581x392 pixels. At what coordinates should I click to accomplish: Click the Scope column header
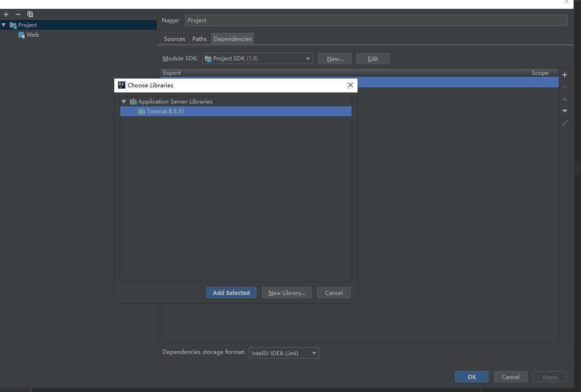click(x=540, y=73)
